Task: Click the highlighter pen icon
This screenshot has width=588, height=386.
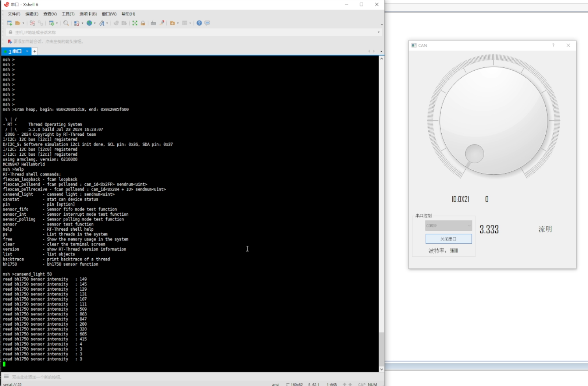Action: click(162, 23)
